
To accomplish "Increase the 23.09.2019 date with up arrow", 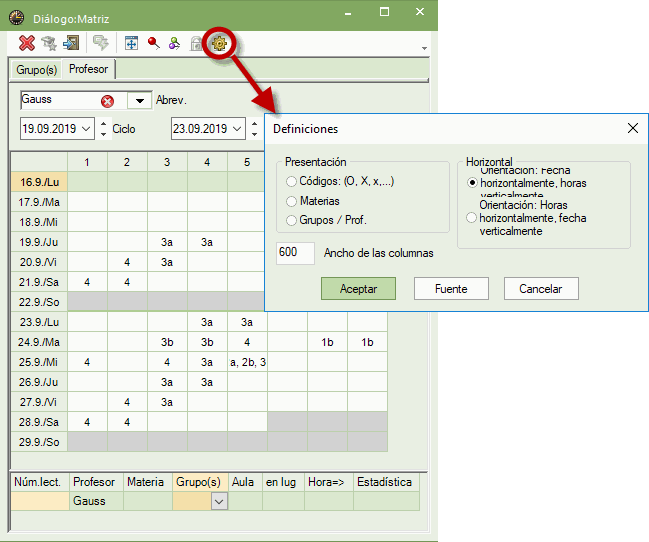I will pyautogui.click(x=255, y=123).
